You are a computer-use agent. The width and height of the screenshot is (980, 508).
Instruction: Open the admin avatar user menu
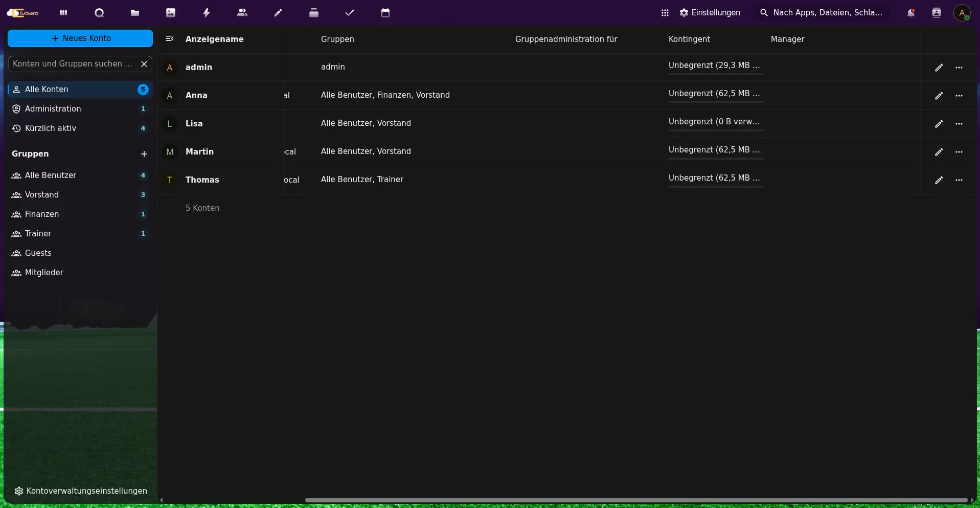[962, 13]
